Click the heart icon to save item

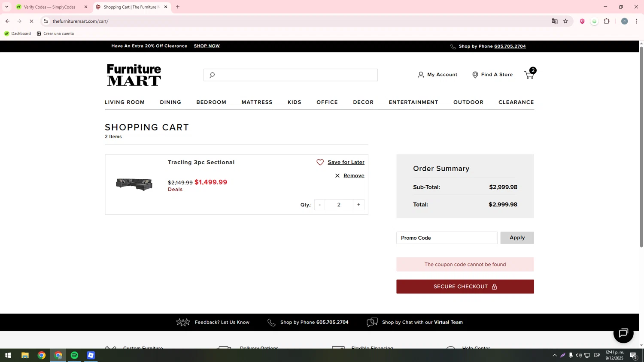pyautogui.click(x=320, y=162)
